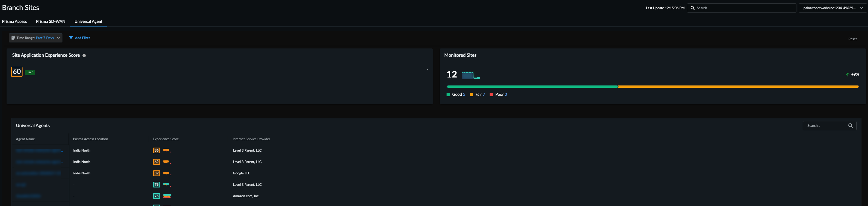
Task: Click the green Fair badge next to score 60
Action: (x=30, y=72)
